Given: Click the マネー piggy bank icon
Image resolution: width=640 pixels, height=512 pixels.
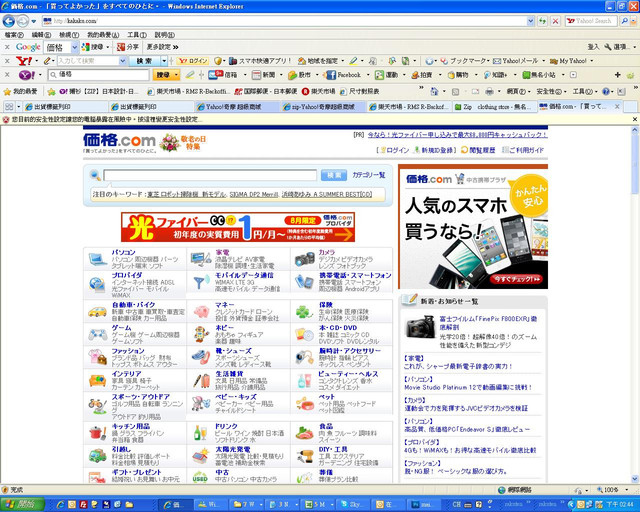Looking at the screenshot, I should pos(201,312).
